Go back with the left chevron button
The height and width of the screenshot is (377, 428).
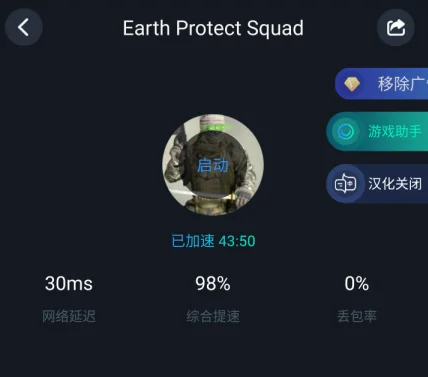click(24, 27)
